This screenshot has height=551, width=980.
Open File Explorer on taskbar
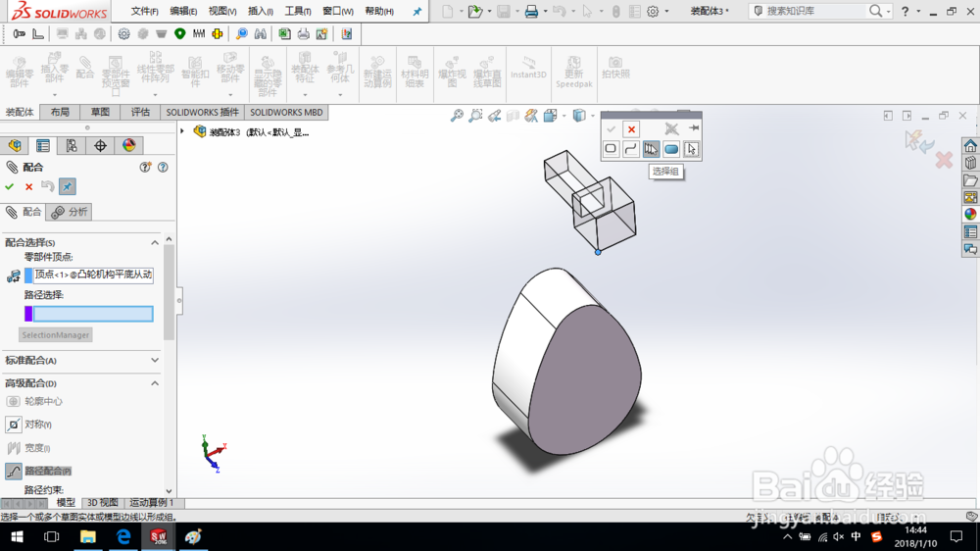click(x=87, y=536)
